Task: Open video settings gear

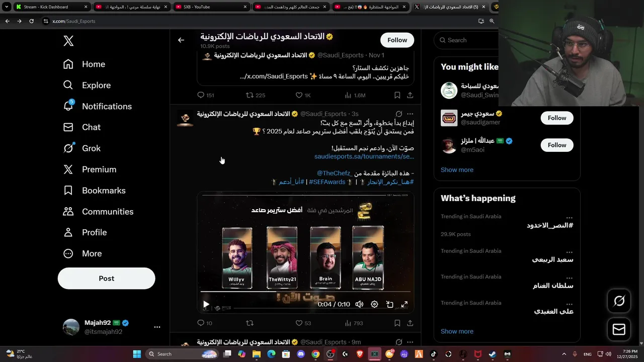Action: (374, 304)
